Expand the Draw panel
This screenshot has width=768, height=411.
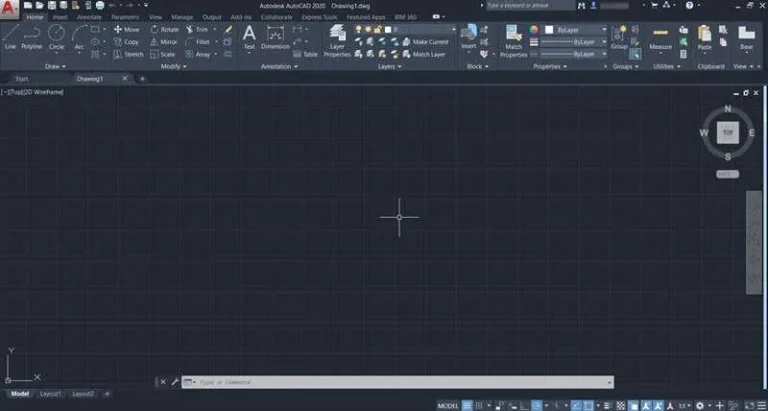coord(55,66)
